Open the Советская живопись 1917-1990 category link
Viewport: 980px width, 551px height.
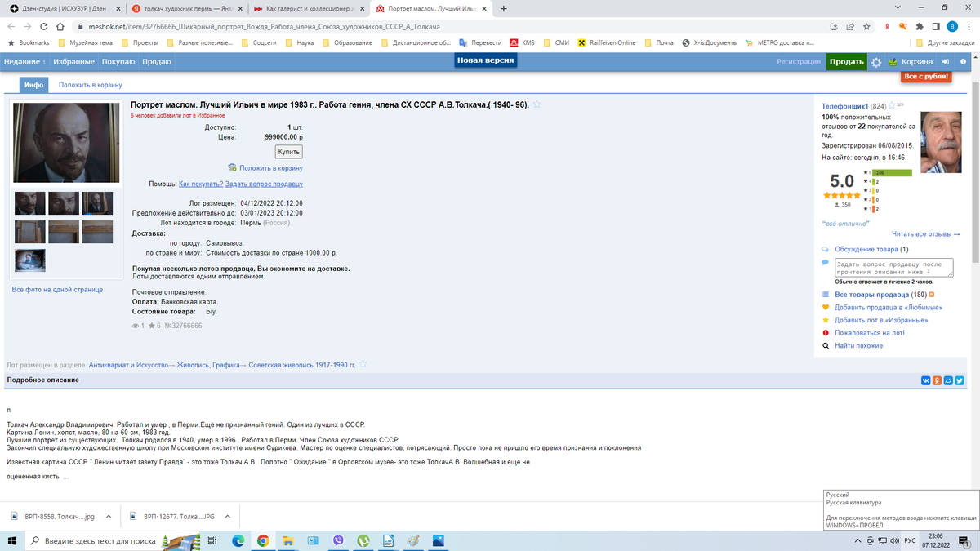302,364
